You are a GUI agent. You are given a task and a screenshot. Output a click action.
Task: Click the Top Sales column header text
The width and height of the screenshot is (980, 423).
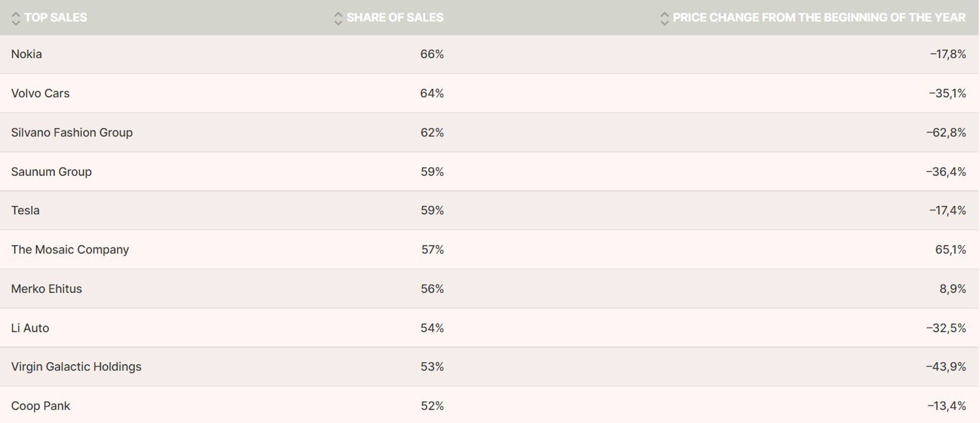56,17
